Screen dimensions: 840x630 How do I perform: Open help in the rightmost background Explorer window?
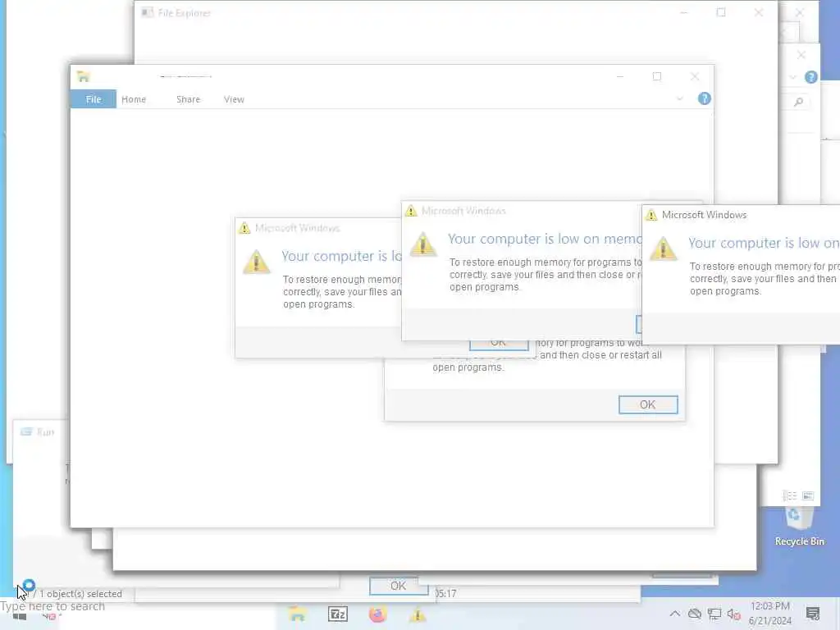[x=811, y=77]
